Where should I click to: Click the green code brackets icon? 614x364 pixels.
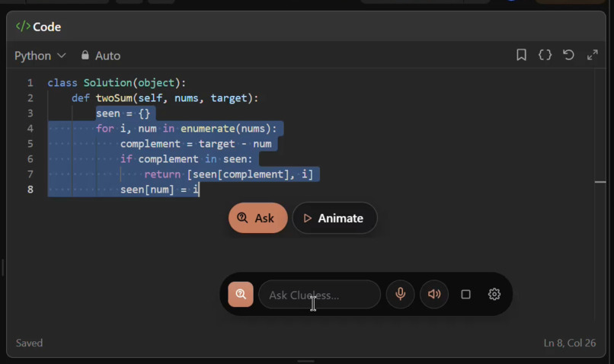(x=23, y=27)
